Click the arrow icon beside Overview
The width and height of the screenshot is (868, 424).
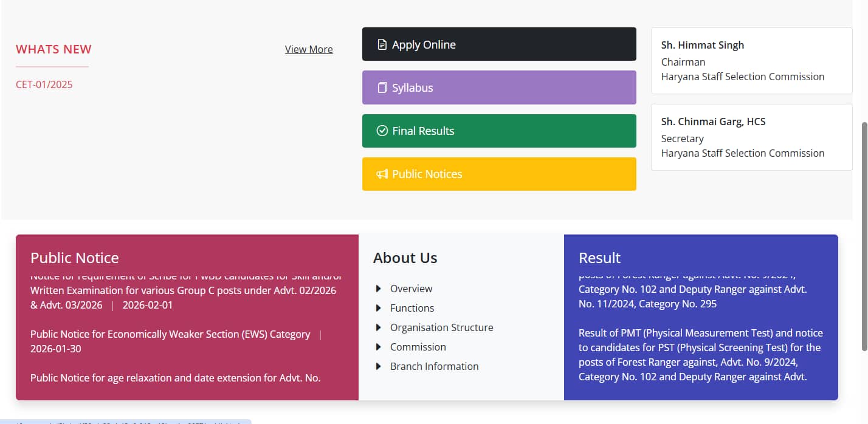coord(378,289)
